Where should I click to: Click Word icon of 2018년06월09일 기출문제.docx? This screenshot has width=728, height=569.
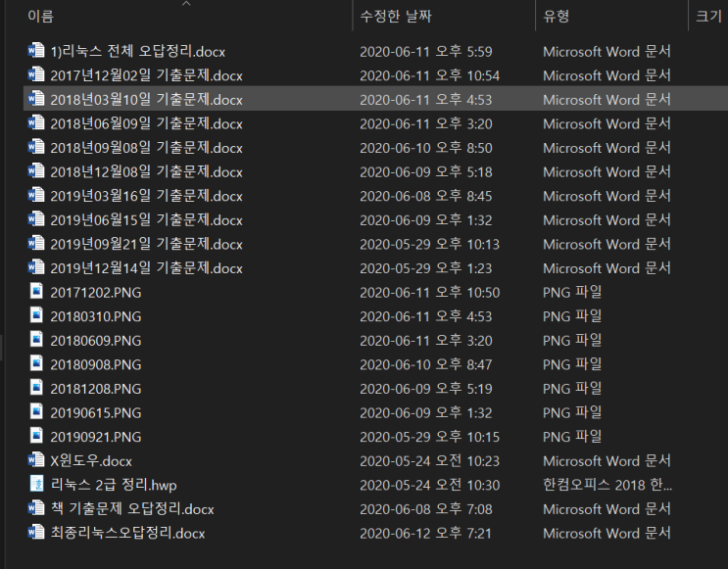pyautogui.click(x=36, y=123)
